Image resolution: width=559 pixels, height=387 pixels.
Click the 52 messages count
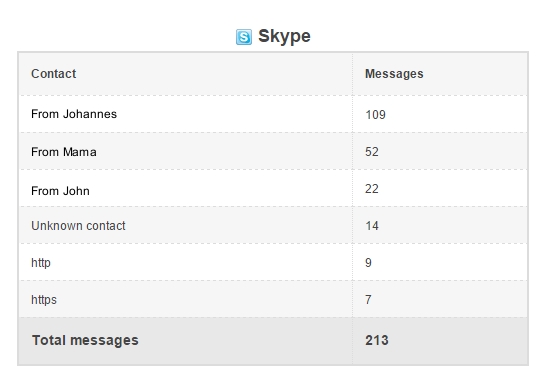tap(371, 152)
